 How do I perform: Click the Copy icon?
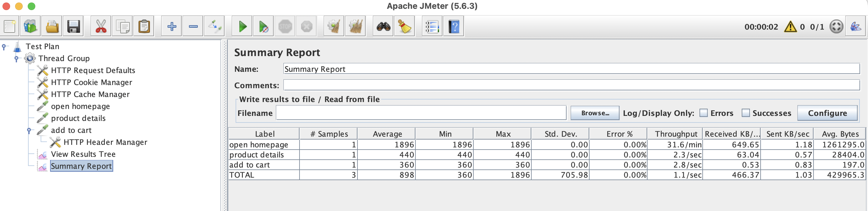pyautogui.click(x=122, y=26)
